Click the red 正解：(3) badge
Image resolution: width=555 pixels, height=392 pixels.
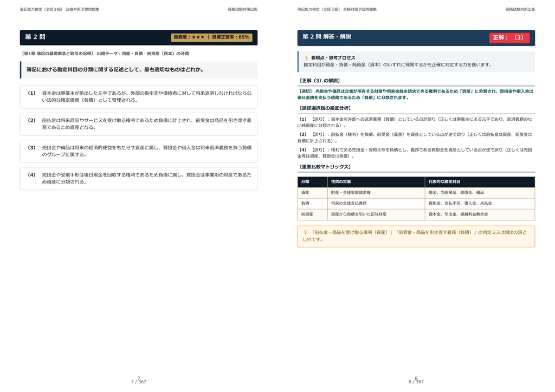509,37
